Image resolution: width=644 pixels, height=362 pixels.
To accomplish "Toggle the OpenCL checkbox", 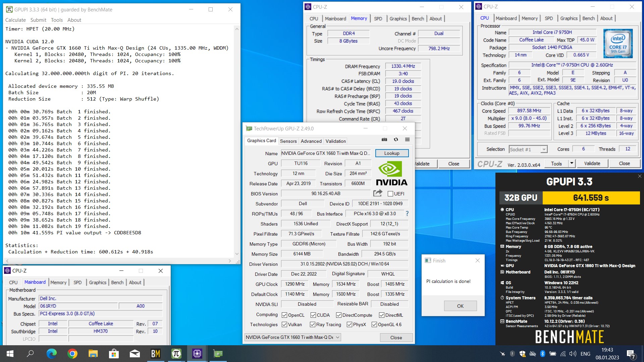I will coord(284,315).
